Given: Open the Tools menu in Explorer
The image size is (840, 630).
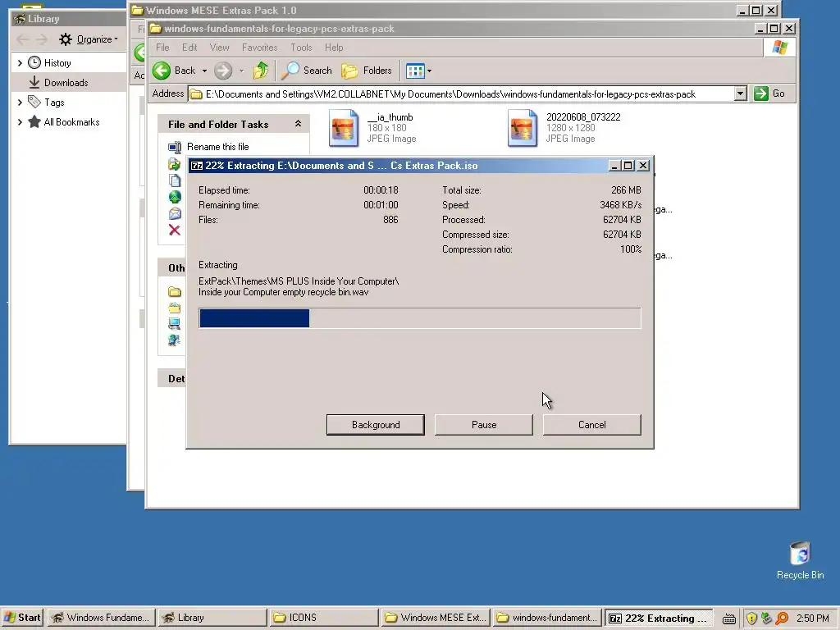Looking at the screenshot, I should [x=301, y=48].
